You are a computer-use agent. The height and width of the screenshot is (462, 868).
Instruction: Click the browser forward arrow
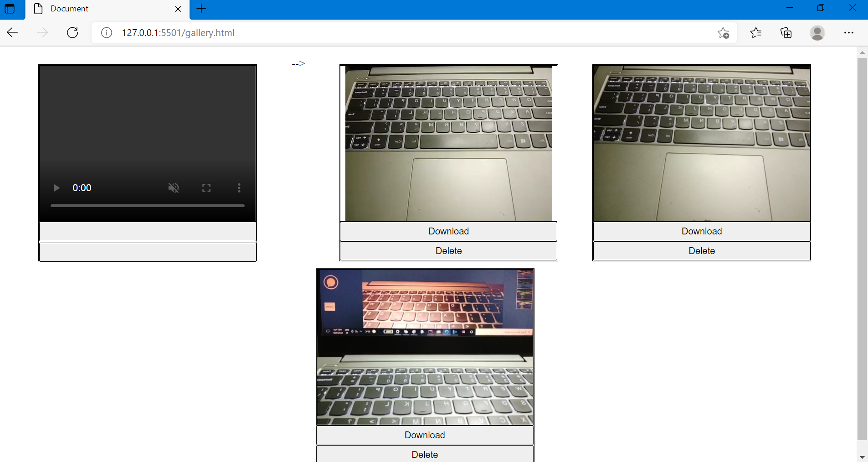coord(42,32)
